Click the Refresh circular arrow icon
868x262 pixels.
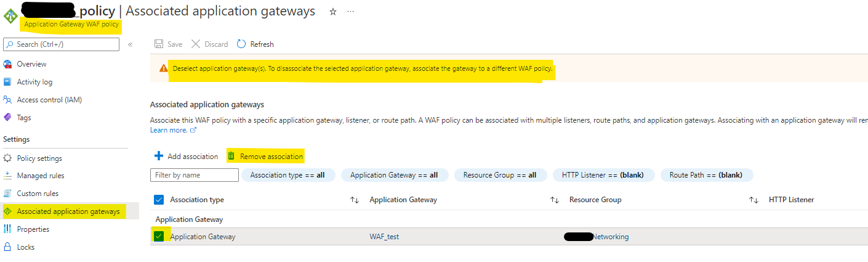coord(241,44)
